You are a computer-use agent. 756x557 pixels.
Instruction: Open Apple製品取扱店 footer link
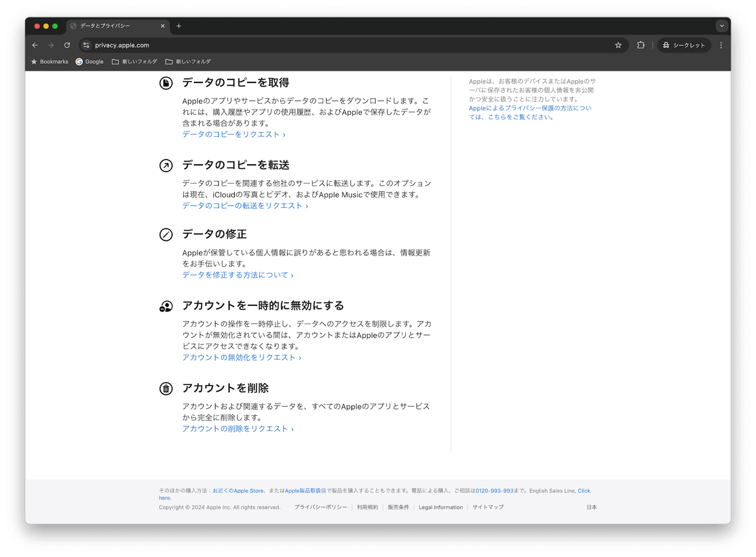point(305,491)
